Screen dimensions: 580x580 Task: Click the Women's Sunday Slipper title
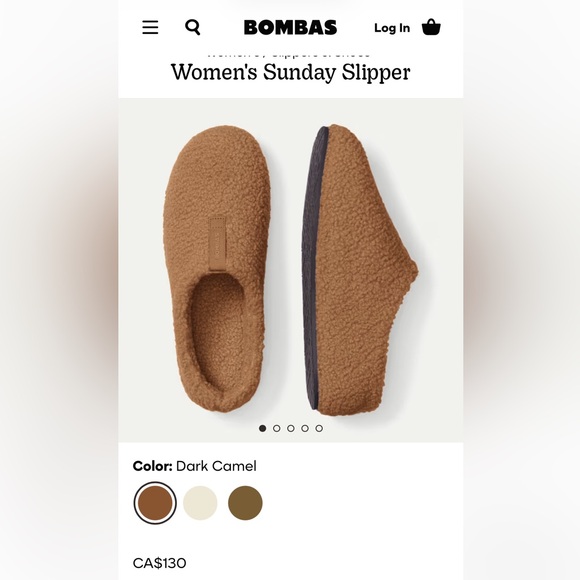coord(290,72)
